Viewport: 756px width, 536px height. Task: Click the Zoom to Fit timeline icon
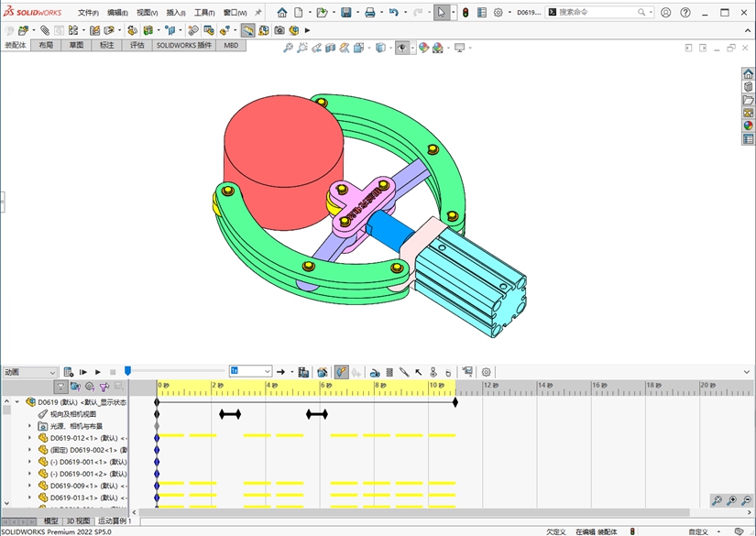[717, 500]
